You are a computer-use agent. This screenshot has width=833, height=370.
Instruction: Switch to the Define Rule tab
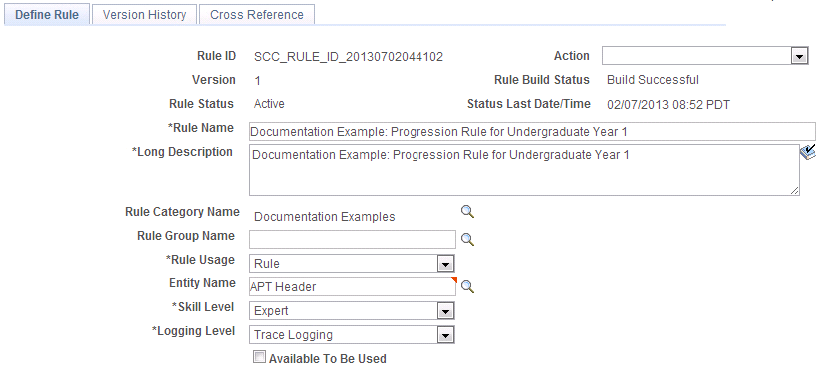pyautogui.click(x=47, y=14)
